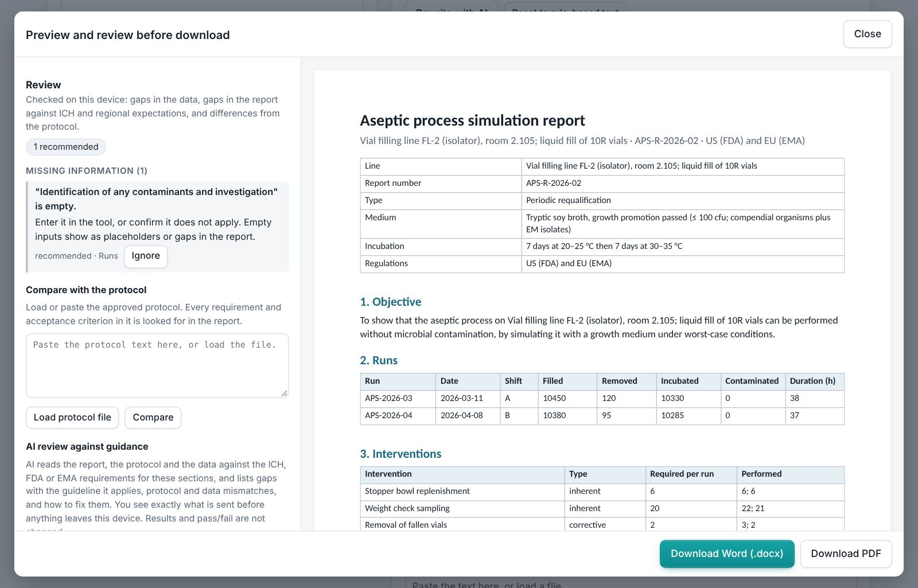Select the 'Weight check sampling' intervention row

click(602, 509)
